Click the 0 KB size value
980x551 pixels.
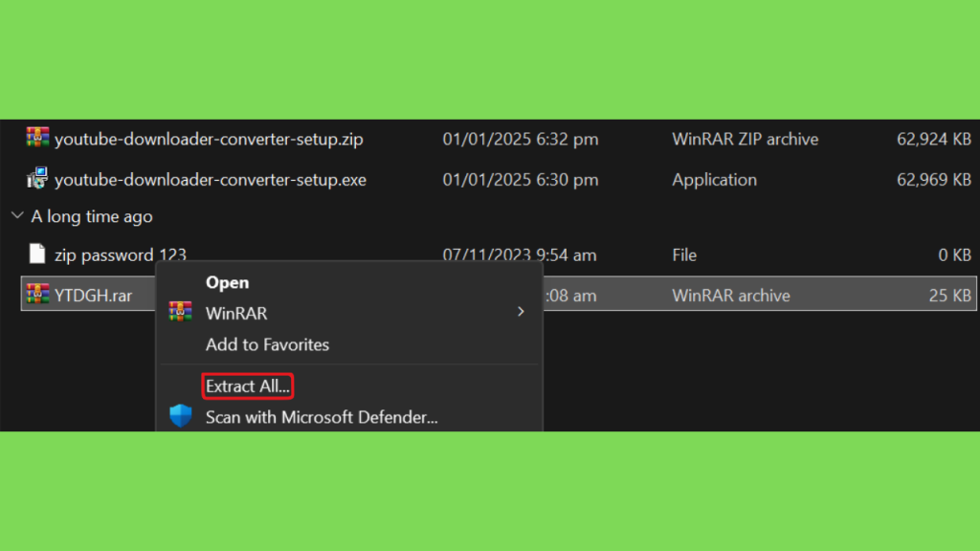(954, 254)
